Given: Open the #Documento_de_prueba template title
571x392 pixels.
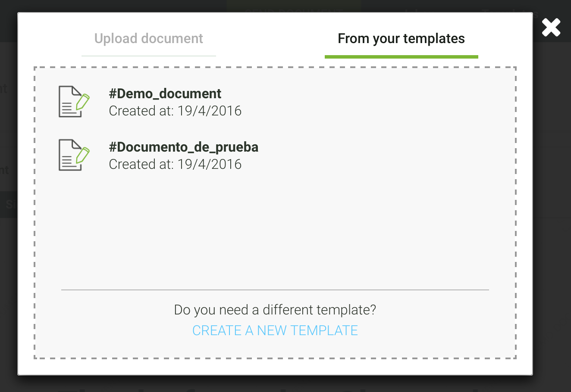Looking at the screenshot, I should [184, 147].
